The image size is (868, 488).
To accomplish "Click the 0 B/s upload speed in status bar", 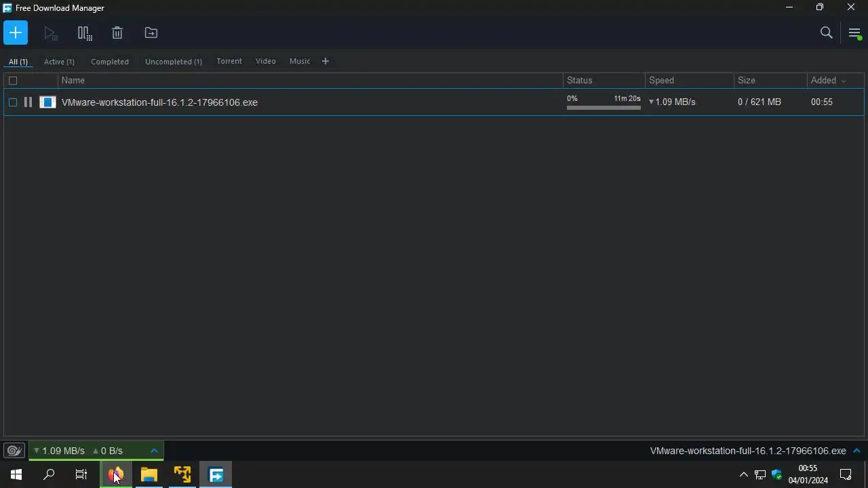I will tap(112, 451).
